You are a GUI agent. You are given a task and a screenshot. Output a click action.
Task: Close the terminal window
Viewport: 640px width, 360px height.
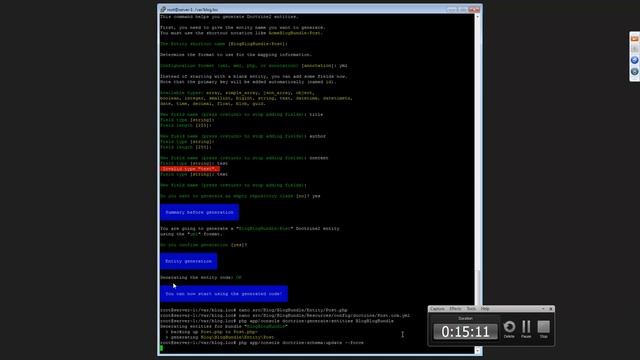click(475, 9)
